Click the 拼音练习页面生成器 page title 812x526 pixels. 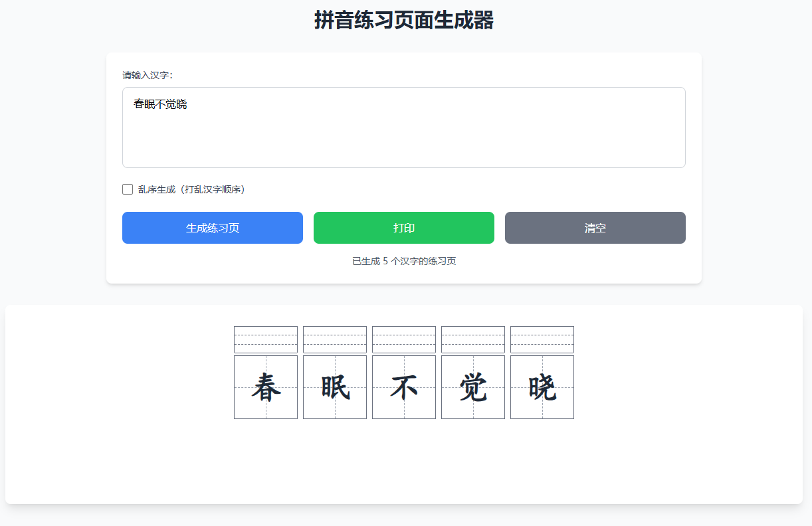[405, 20]
